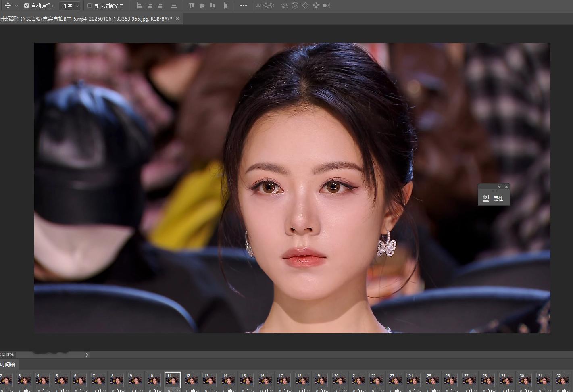Switch to the 未标题1 document tab

pyautogui.click(x=86, y=19)
